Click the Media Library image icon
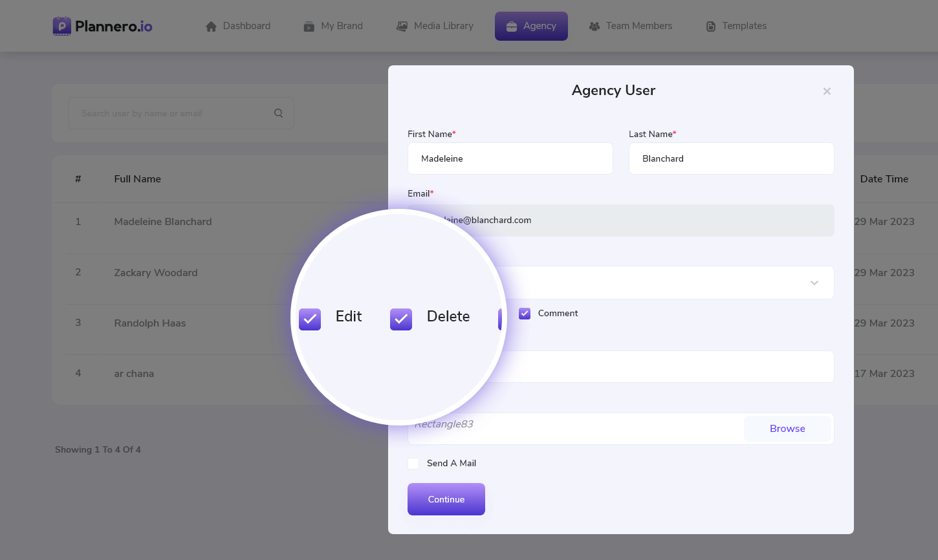Screen dimensions: 938x560 (x=402, y=27)
